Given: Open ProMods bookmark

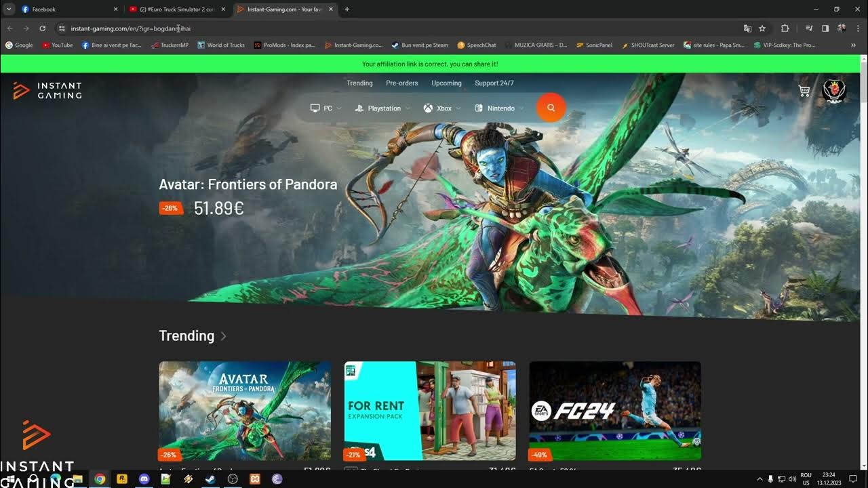Looking at the screenshot, I should coord(285,45).
